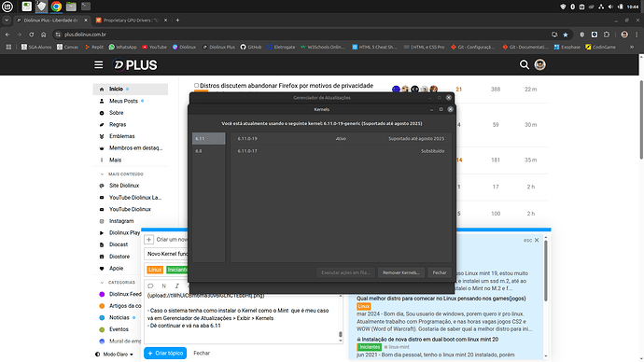The height and width of the screenshot is (362, 644).
Task: Switch to Proprietary GPU Drivers browser tab
Action: [x=132, y=21]
